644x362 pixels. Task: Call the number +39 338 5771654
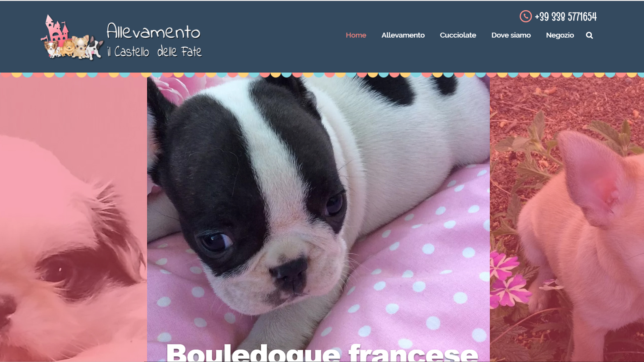coord(566,16)
